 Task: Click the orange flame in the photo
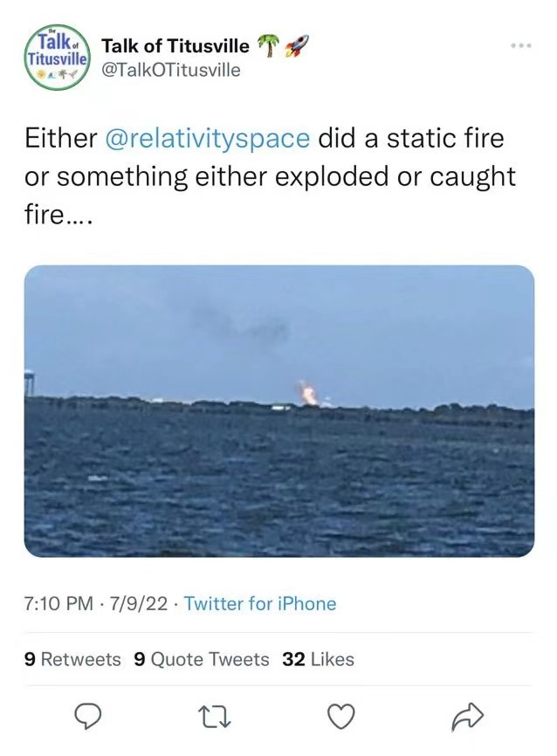tap(308, 393)
